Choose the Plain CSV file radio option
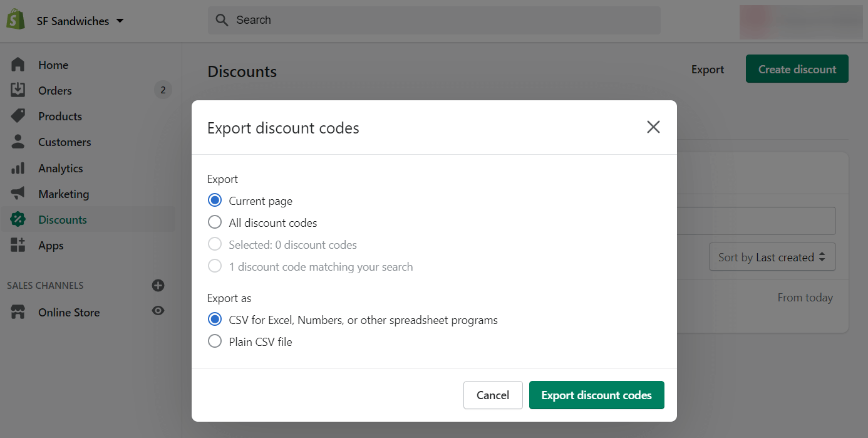 pos(215,342)
